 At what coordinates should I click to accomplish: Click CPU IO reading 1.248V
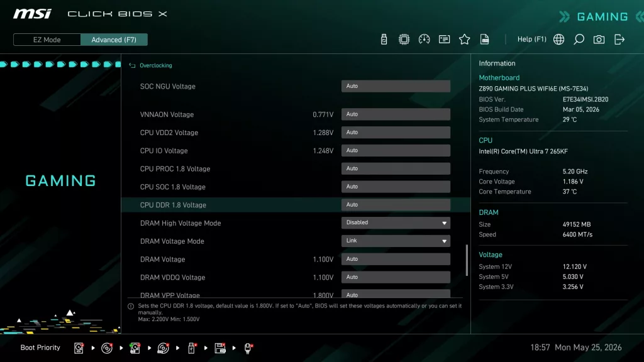(x=323, y=151)
